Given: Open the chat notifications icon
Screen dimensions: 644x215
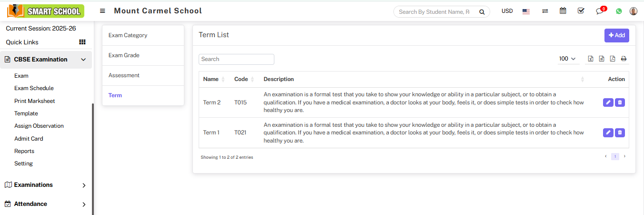Looking at the screenshot, I should click(600, 11).
